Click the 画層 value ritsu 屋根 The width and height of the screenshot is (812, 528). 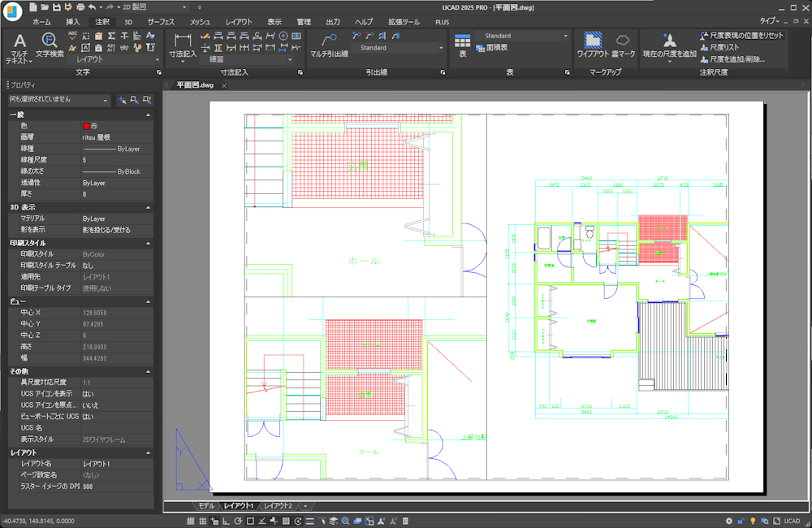click(117, 137)
